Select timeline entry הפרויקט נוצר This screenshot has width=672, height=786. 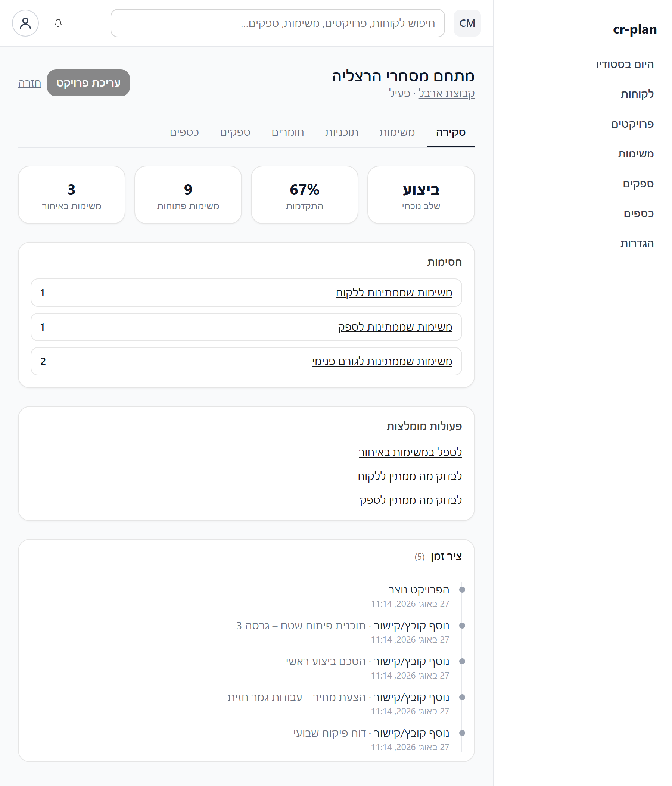[x=419, y=590]
